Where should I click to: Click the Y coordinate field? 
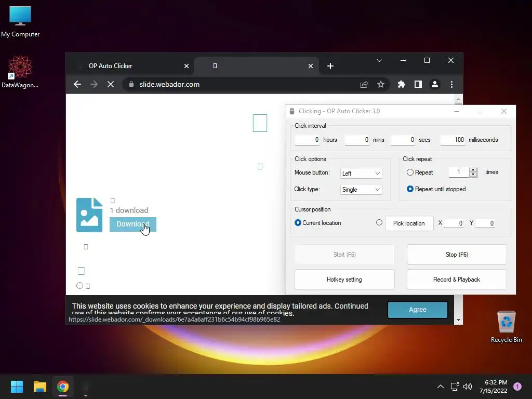coord(485,223)
